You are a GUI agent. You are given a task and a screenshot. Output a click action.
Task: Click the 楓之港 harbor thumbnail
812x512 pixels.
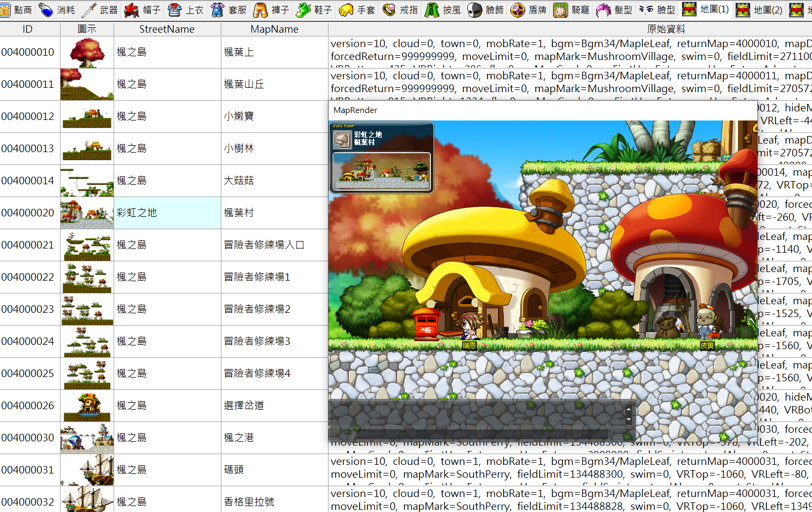(87, 438)
